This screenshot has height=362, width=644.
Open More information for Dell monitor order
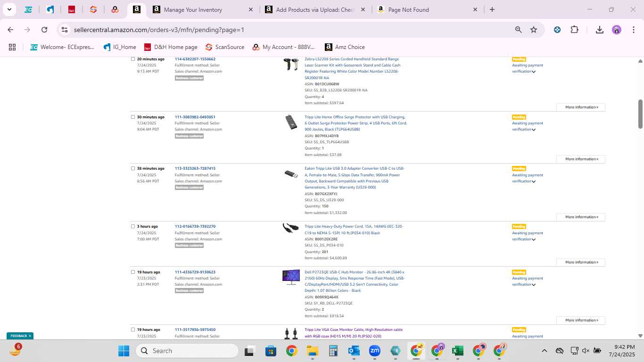pos(581,320)
